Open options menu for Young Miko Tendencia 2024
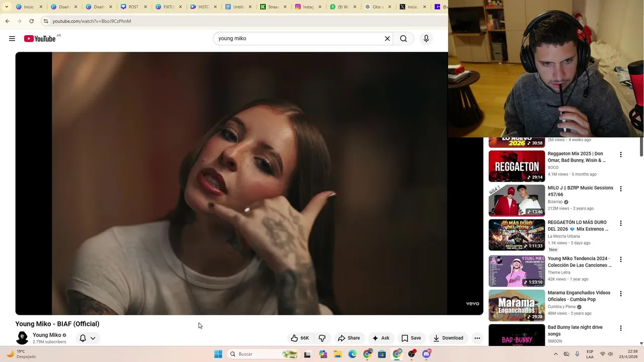 click(x=621, y=259)
